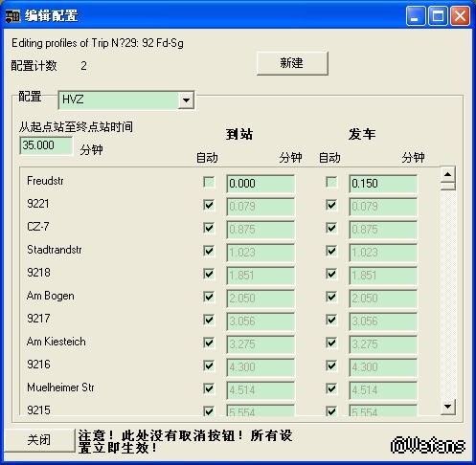Uncheck departure auto for CZ-7

point(331,228)
